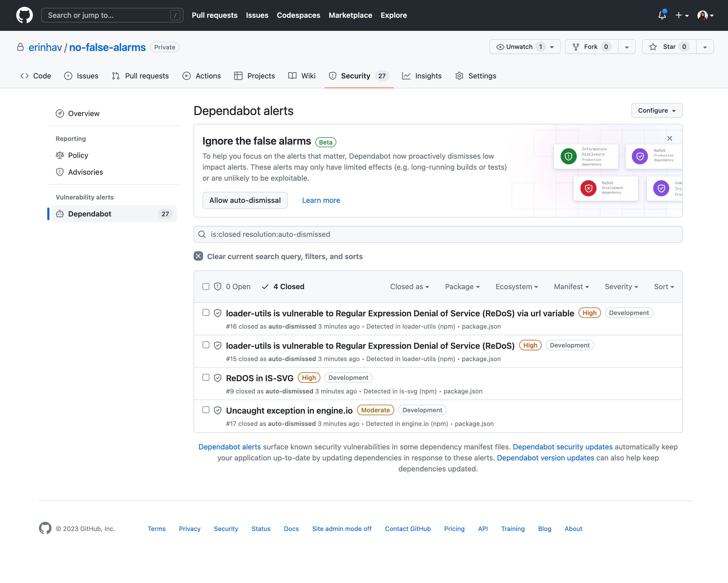Click shield-check icon of ReDOS in IS-SVG alert
Screen dimensions: 728x583
(218, 378)
